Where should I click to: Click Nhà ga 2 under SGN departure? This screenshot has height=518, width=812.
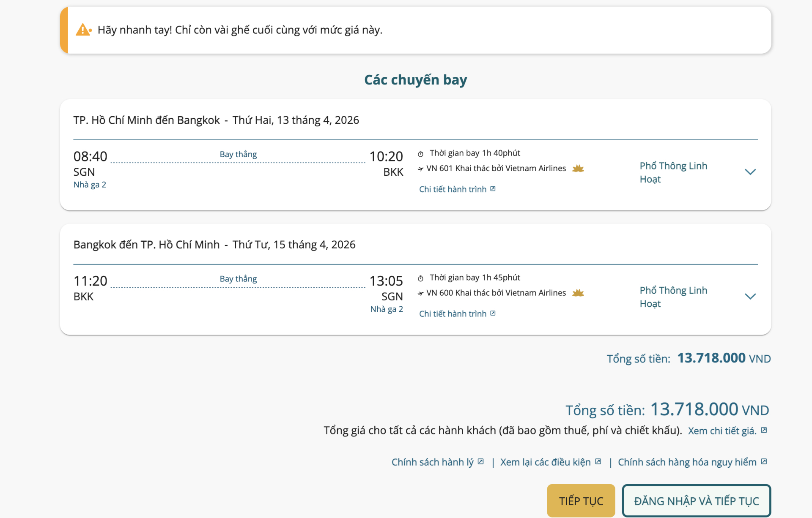click(90, 185)
